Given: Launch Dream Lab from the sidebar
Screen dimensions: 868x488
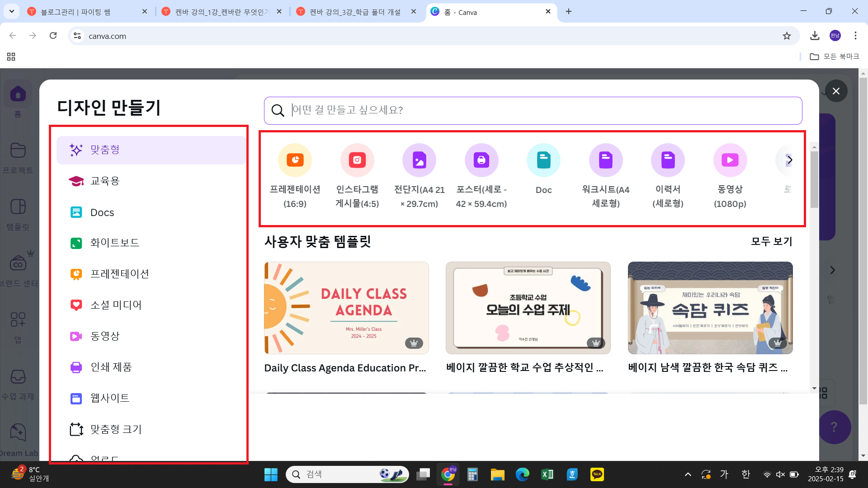Looking at the screenshot, I should (18, 432).
